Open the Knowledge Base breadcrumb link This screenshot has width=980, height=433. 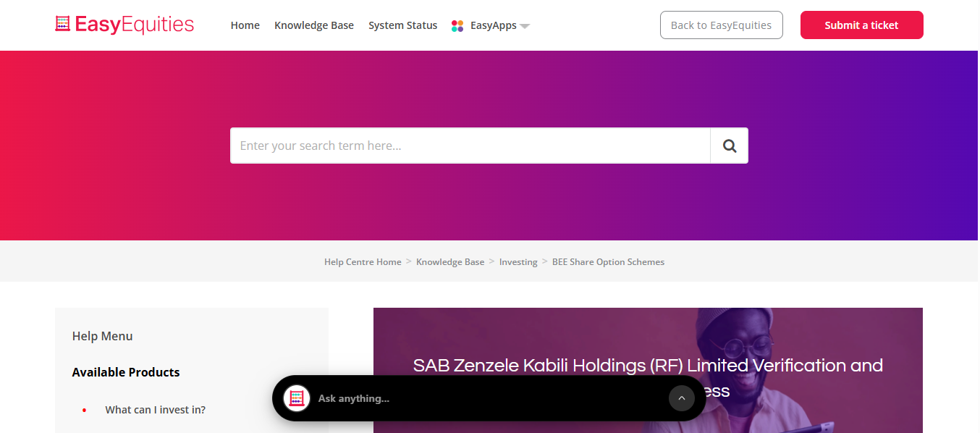pos(450,262)
